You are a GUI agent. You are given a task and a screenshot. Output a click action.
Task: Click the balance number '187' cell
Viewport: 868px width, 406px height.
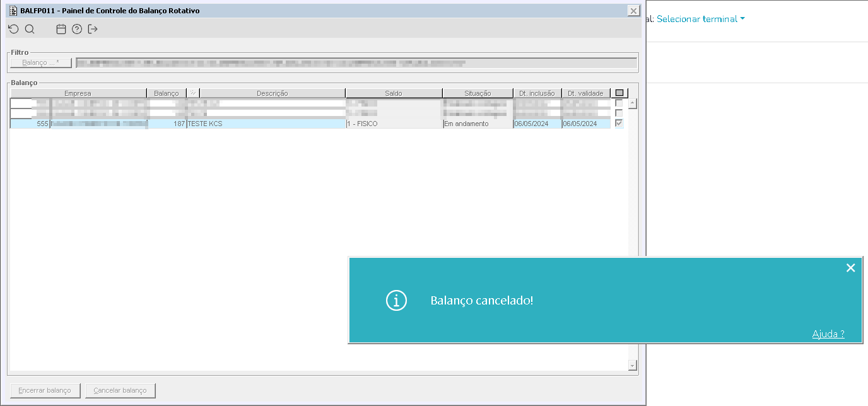click(167, 124)
